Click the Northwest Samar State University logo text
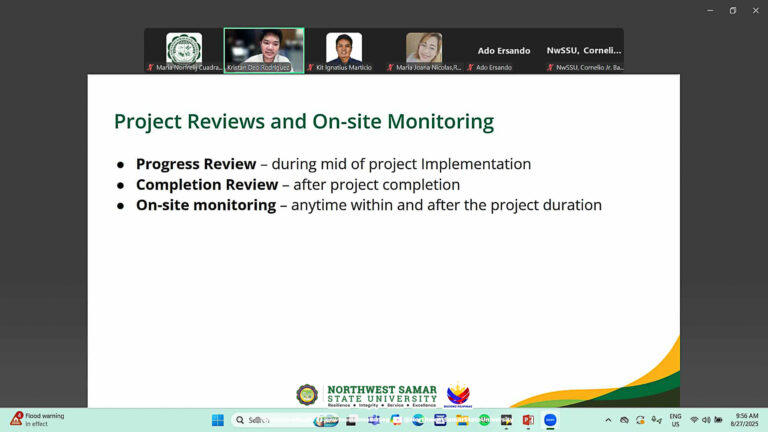Viewport: 768px width, 432px height. [382, 396]
